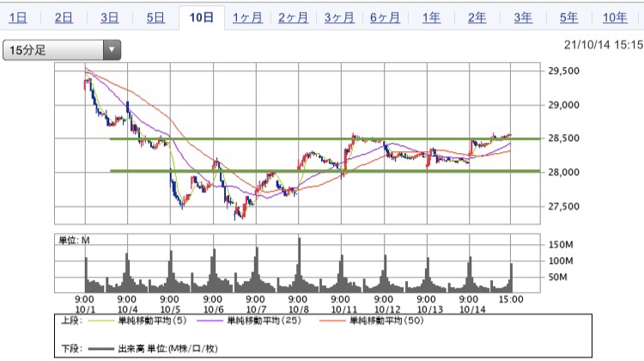This screenshot has width=644, height=361.
Task: Click the 出来高 単位:(M株/口/枚) legend entry
Action: [x=167, y=349]
